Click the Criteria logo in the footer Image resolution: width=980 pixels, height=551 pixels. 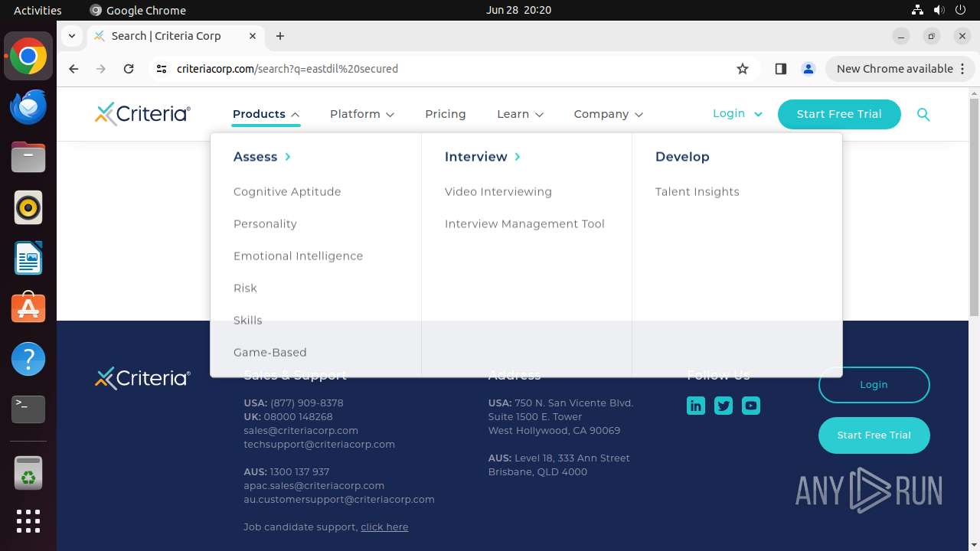[142, 378]
